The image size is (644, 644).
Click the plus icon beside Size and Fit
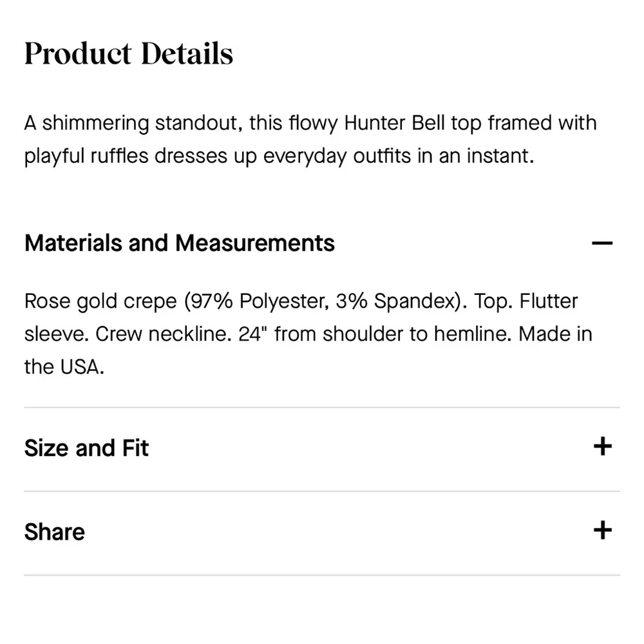pyautogui.click(x=602, y=447)
